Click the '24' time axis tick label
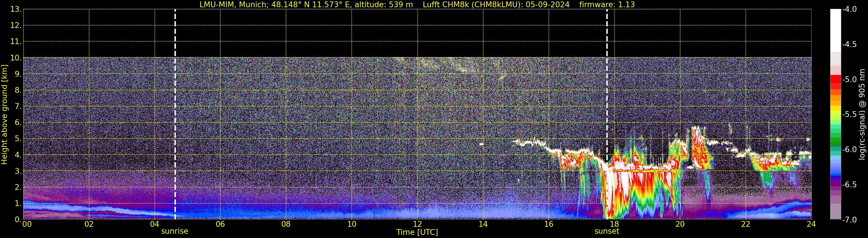The width and height of the screenshot is (868, 238). coord(811,224)
